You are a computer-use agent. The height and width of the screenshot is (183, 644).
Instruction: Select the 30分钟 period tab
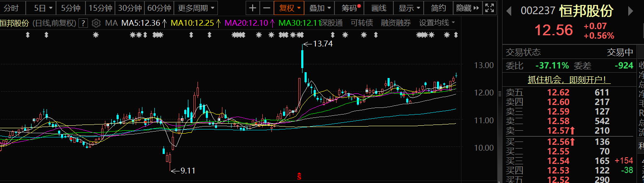pos(129,7)
